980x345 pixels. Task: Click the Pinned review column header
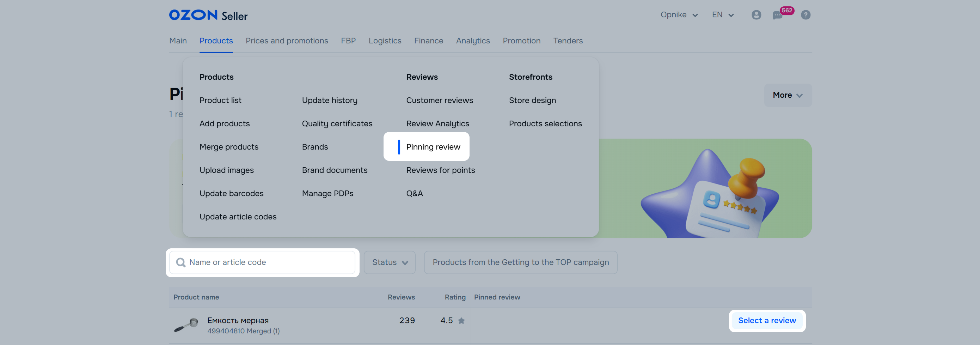coord(497,297)
